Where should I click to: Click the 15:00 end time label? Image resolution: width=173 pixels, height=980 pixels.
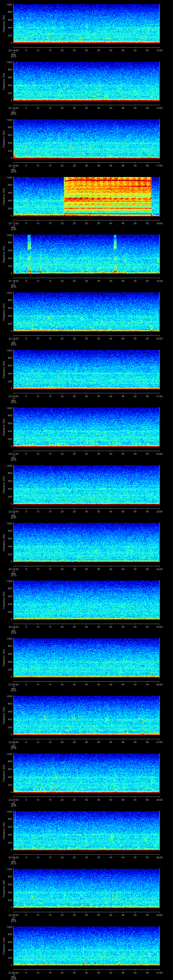coord(160,50)
